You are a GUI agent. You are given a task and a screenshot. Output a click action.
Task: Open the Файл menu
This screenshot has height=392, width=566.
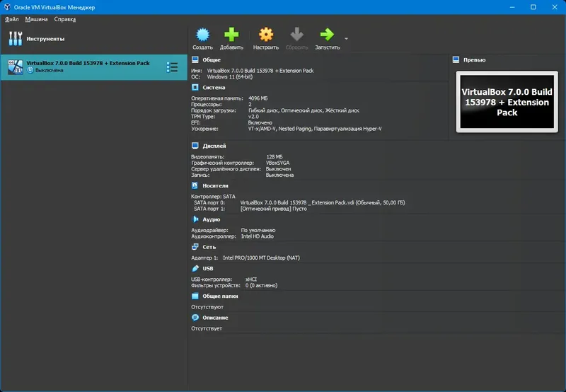12,19
